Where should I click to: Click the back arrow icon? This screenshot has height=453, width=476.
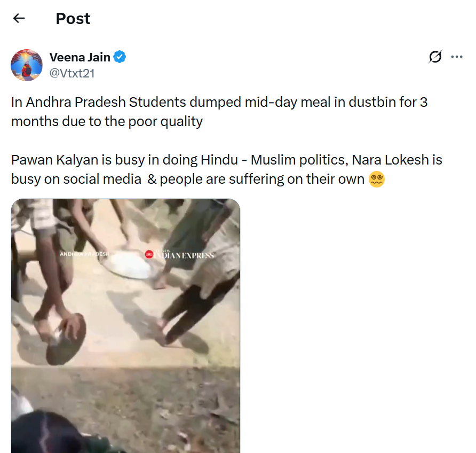(x=19, y=19)
